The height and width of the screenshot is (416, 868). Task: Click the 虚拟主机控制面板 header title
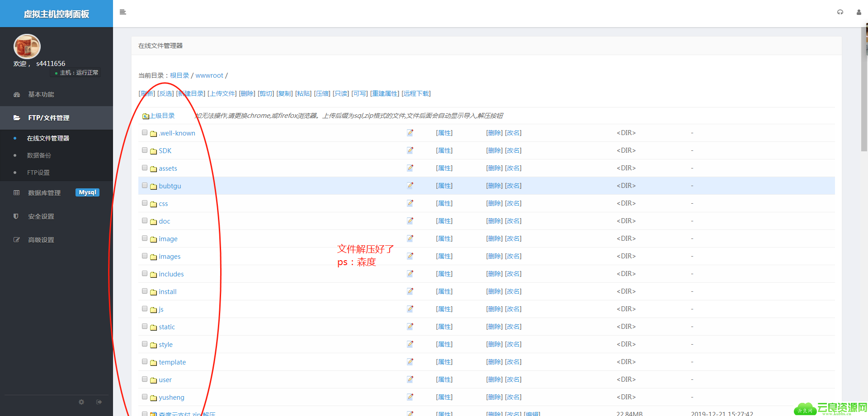(x=57, y=14)
